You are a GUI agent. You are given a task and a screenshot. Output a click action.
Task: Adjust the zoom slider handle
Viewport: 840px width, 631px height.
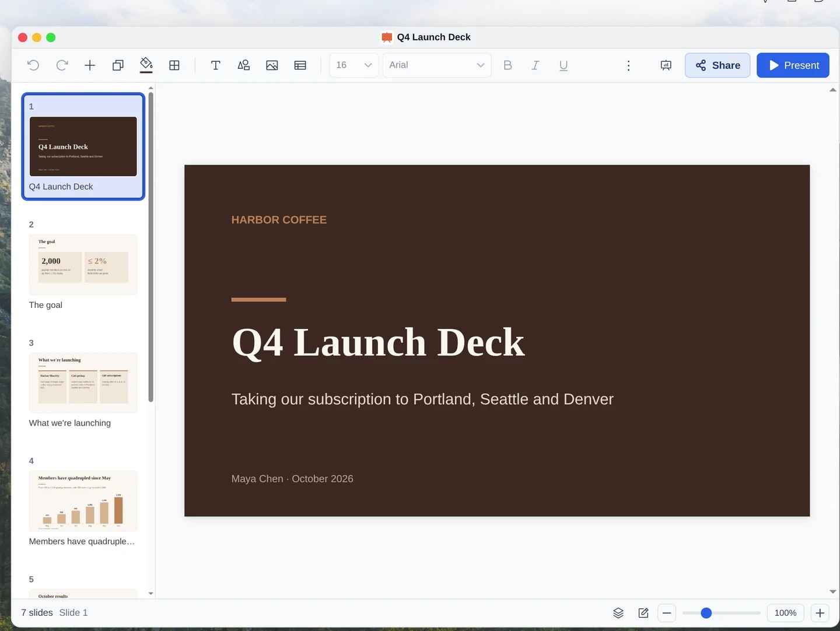click(x=706, y=613)
